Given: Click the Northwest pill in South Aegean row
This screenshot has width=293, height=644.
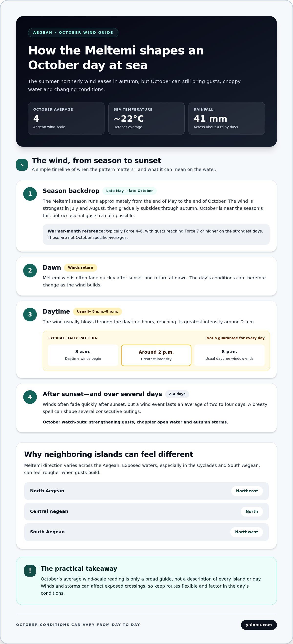Looking at the screenshot, I should (x=247, y=532).
